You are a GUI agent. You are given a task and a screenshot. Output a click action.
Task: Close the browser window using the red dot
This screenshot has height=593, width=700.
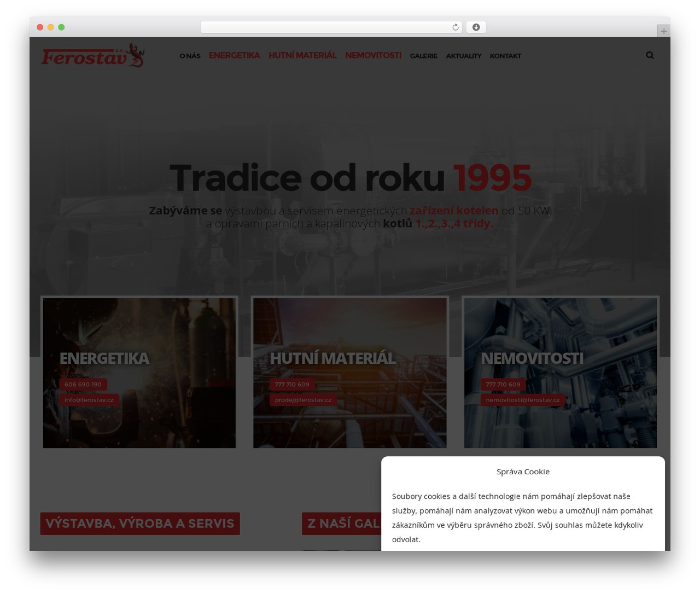[40, 27]
